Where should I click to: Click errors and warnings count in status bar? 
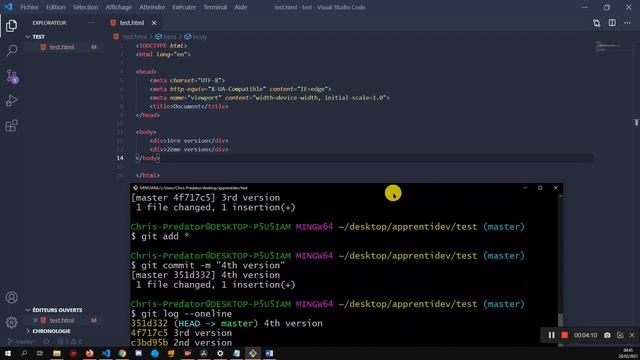click(x=69, y=342)
